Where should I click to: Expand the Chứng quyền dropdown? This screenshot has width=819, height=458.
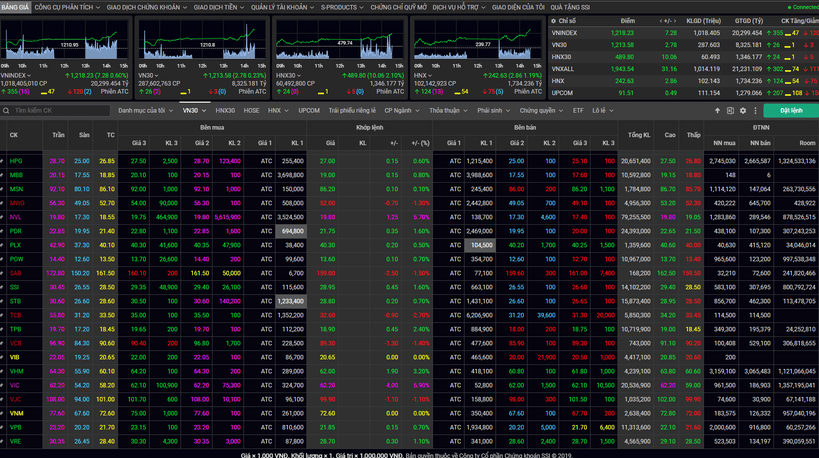541,111
